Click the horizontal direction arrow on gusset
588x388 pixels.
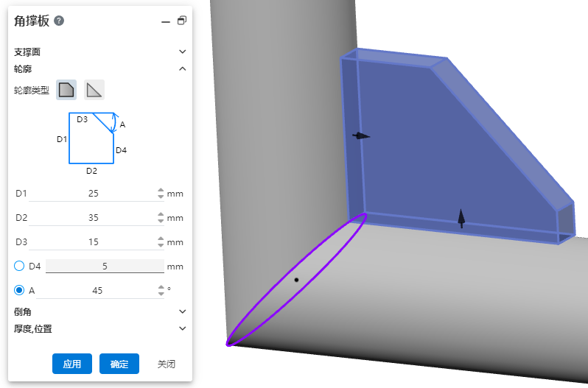coord(361,136)
